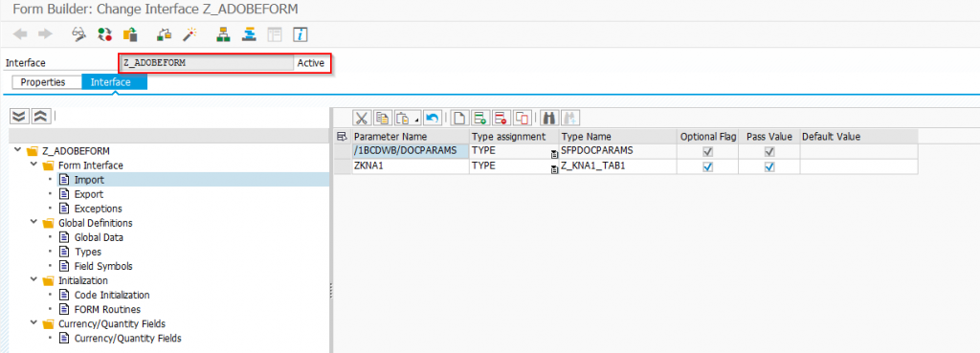Display the object list icon in the toolbar
Screen dimensions: 980x353
250,34
